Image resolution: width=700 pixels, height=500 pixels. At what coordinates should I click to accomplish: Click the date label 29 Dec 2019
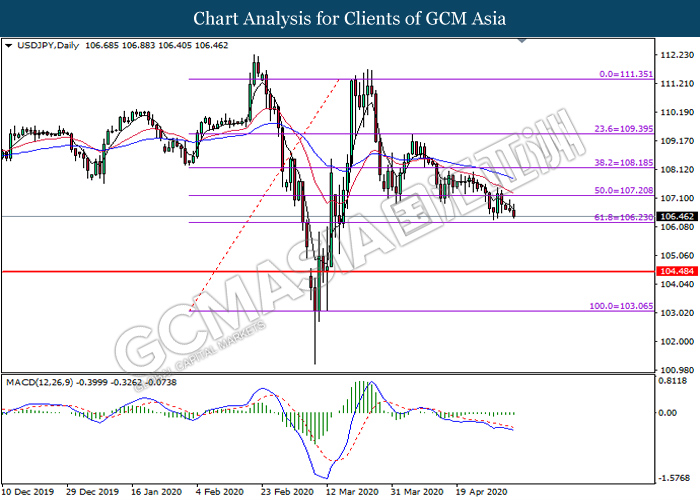92,492
